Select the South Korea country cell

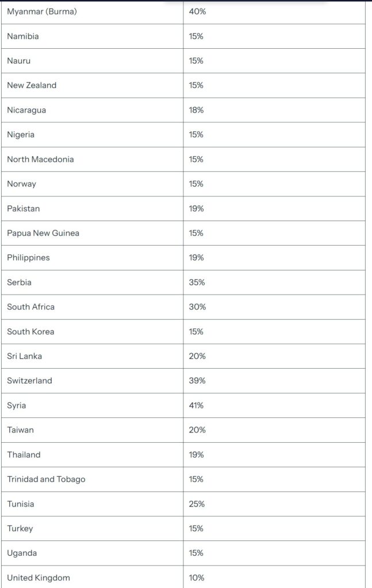[30, 331]
